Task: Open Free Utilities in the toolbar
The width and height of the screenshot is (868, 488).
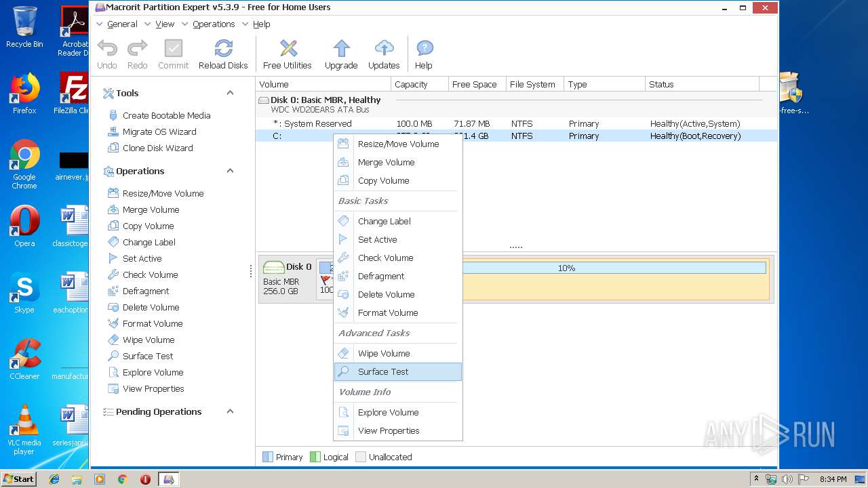Action: [x=288, y=54]
